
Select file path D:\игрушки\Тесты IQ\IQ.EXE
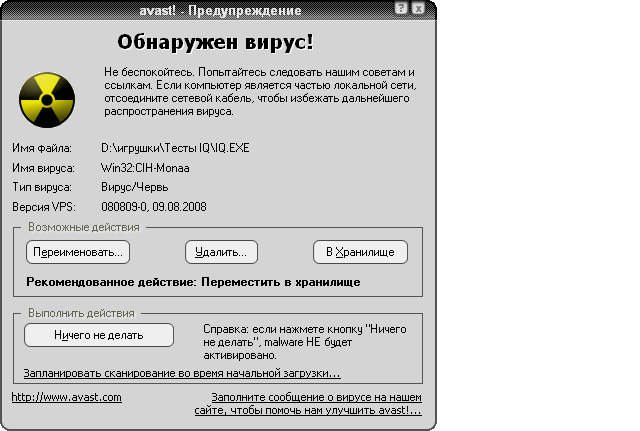point(175,148)
